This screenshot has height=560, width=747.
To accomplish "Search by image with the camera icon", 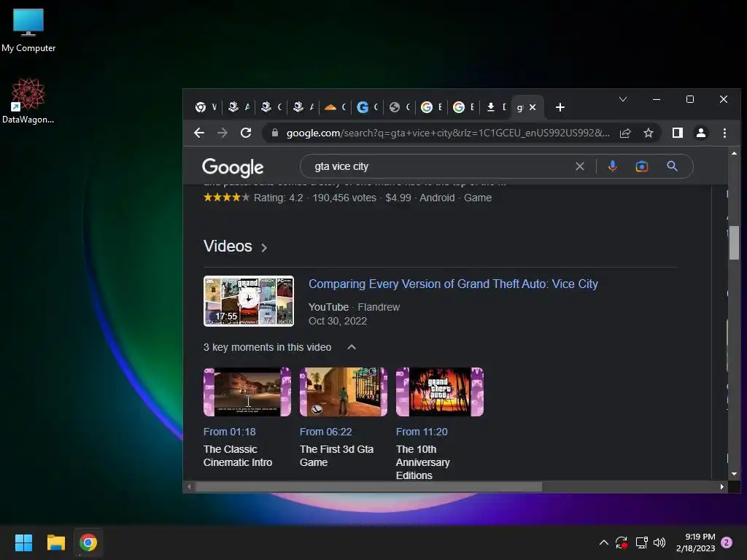I will click(642, 166).
